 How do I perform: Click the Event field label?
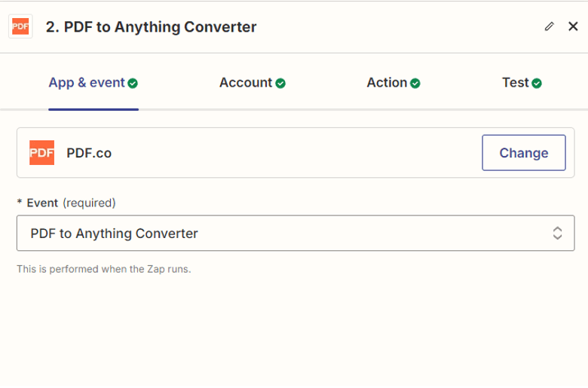click(42, 203)
